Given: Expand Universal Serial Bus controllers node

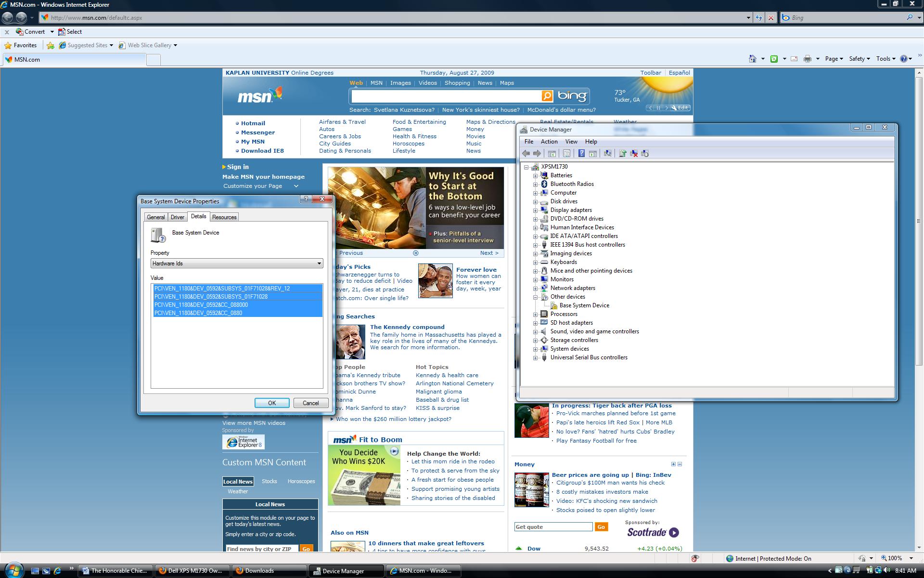Looking at the screenshot, I should [x=535, y=358].
